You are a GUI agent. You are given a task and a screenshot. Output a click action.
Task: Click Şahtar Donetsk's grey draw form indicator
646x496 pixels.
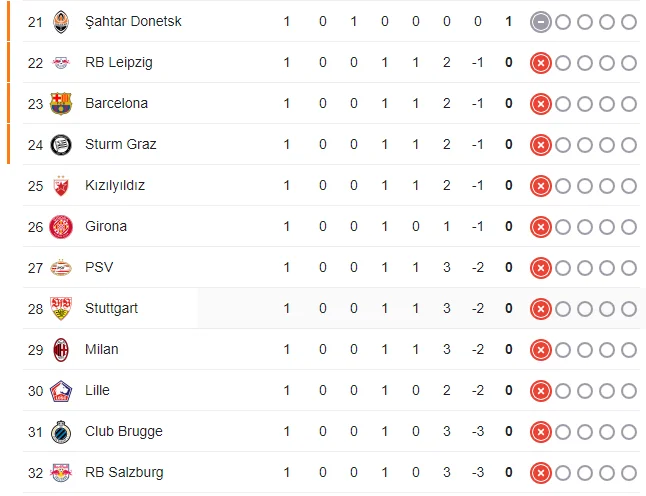tap(540, 21)
